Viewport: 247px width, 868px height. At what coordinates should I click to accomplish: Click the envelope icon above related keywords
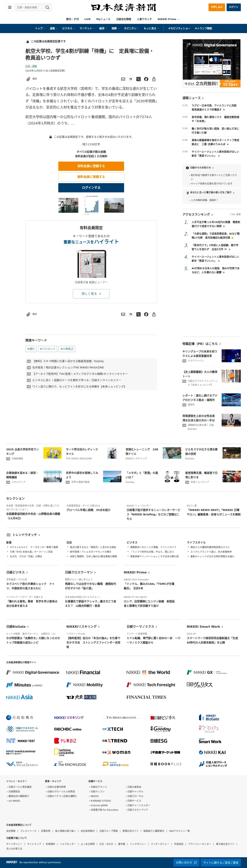click(123, 314)
